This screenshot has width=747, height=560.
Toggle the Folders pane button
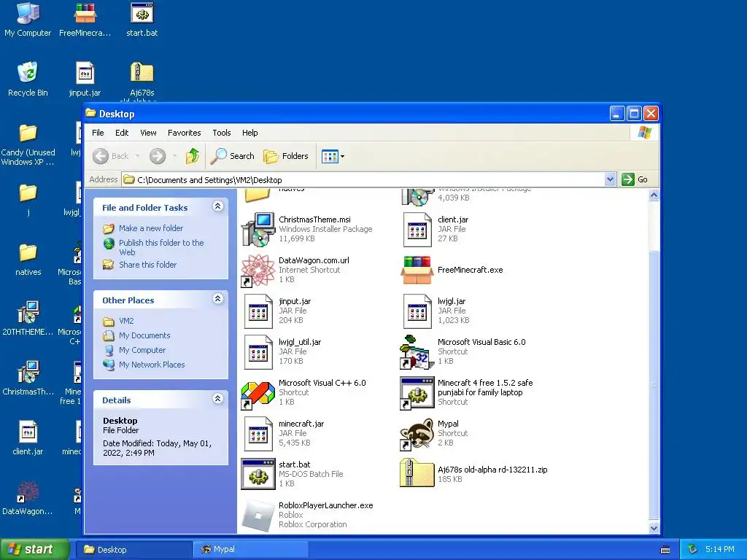286,156
